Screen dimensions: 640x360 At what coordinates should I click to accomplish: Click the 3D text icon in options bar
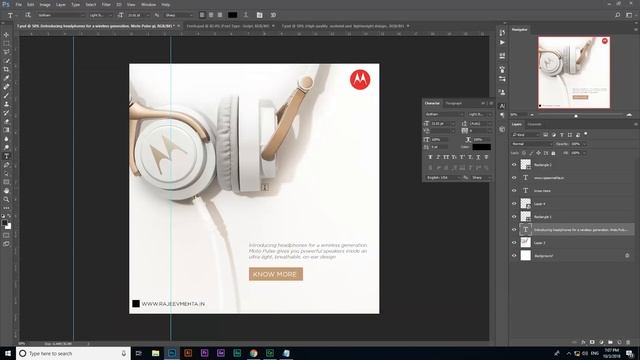[x=273, y=15]
